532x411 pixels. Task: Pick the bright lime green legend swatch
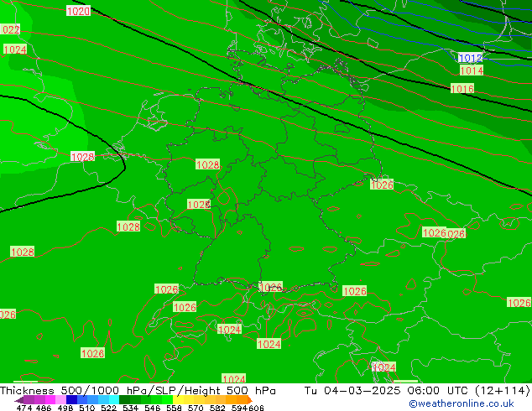167,399
